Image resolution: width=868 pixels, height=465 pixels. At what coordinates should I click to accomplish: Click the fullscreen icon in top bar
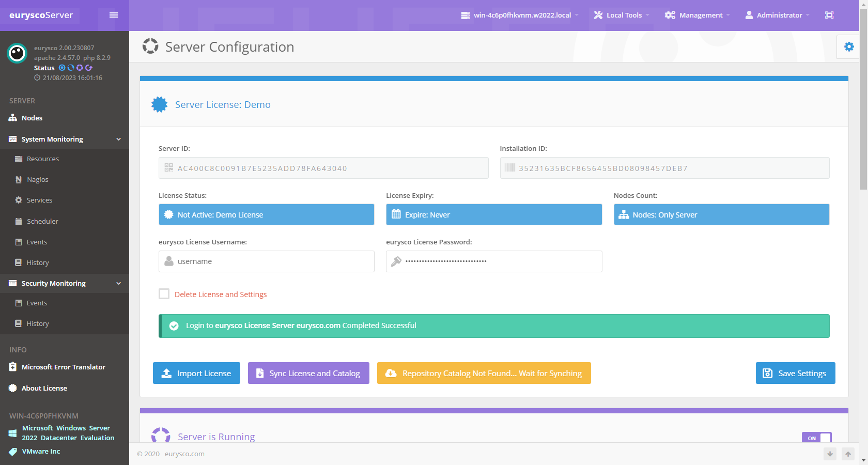[829, 15]
